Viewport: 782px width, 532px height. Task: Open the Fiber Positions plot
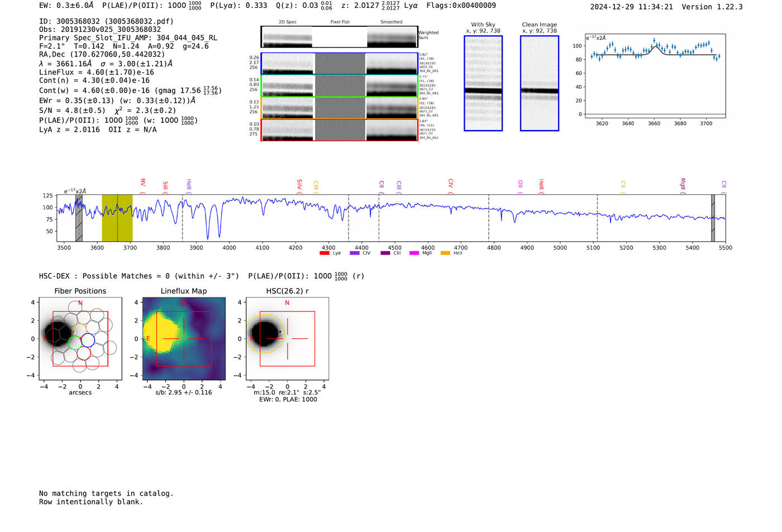(80, 339)
